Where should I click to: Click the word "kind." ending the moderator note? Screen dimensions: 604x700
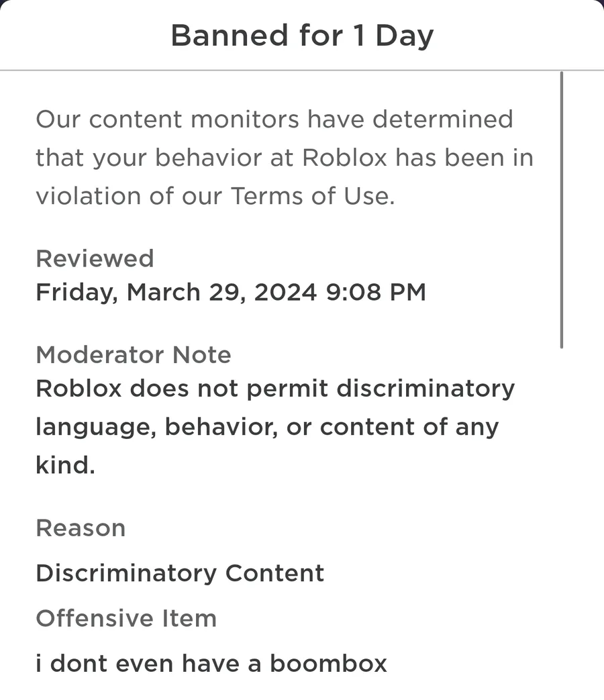[x=65, y=464]
